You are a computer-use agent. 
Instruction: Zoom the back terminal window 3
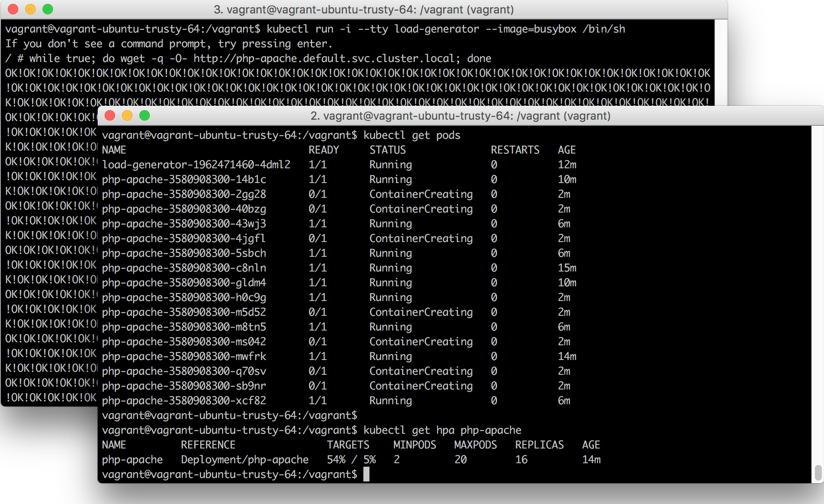point(48,9)
